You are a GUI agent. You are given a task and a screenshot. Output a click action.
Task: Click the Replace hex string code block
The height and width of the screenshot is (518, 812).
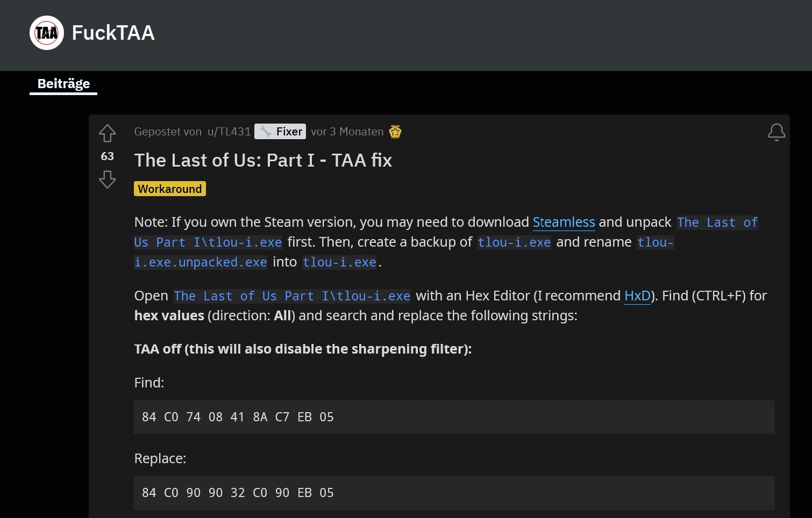(454, 493)
